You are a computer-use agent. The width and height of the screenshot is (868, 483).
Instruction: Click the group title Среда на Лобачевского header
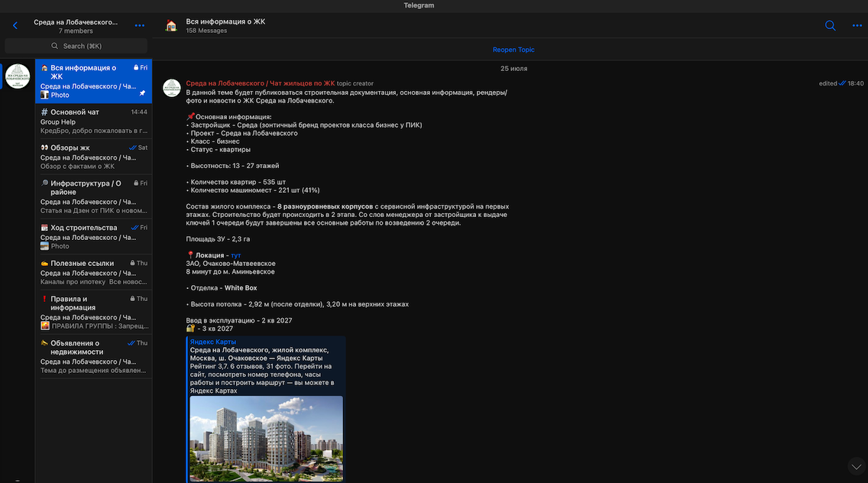coord(76,22)
